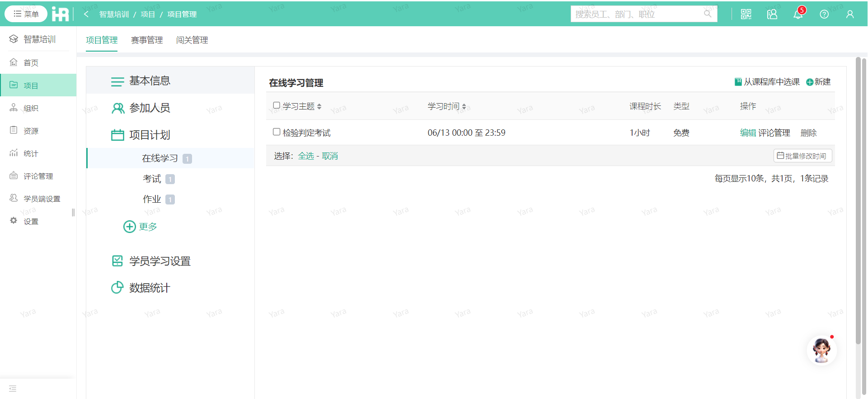The height and width of the screenshot is (399, 868).
Task: Click the virtual assistant avatar
Action: pos(821,350)
